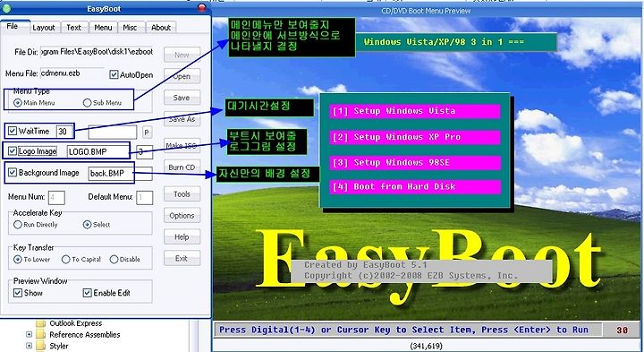
Task: Click the EasyBoot title bar green icon
Action: point(6,8)
